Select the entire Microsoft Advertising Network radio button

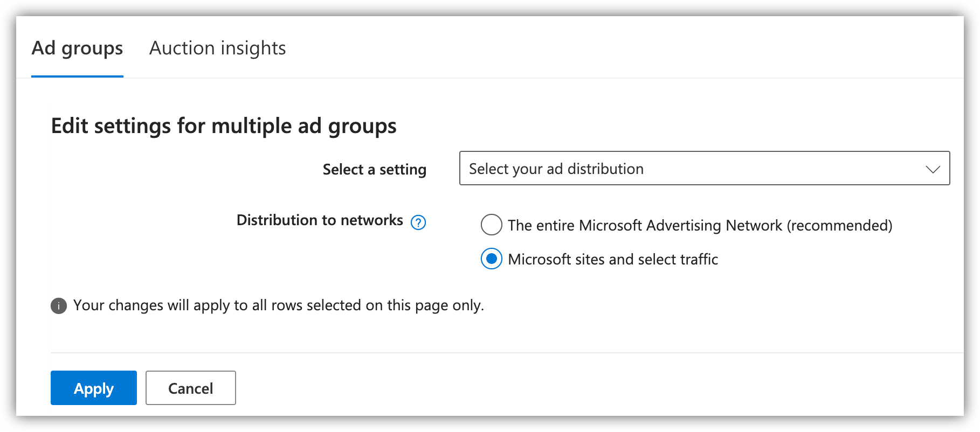pyautogui.click(x=492, y=225)
